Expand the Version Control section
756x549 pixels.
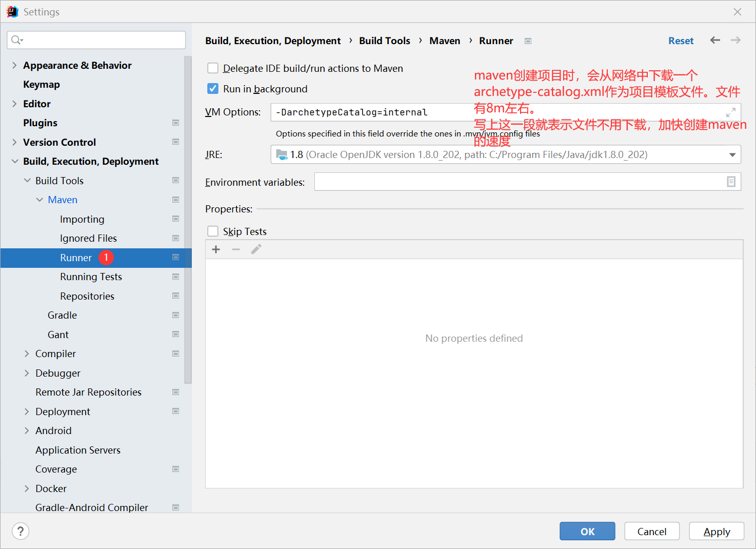click(x=14, y=142)
